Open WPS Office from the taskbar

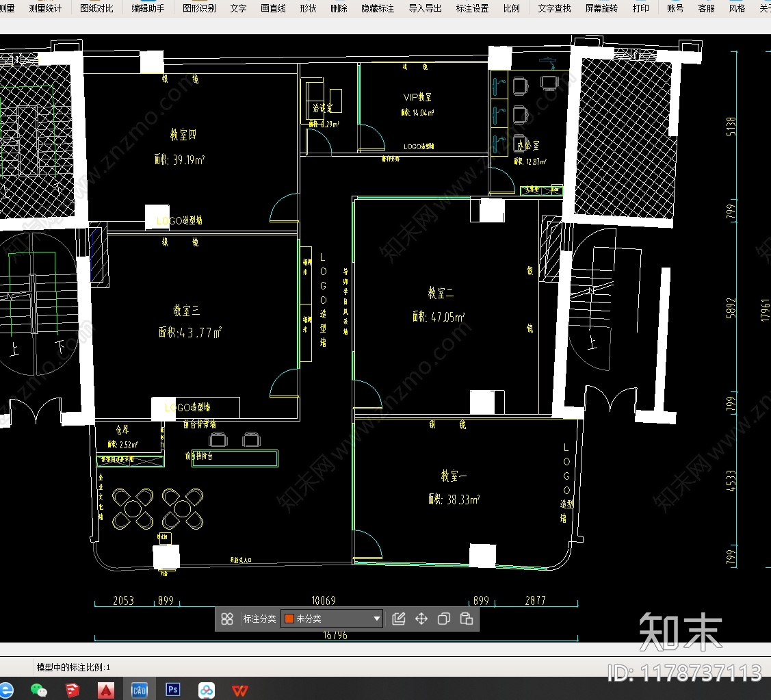pos(240,690)
